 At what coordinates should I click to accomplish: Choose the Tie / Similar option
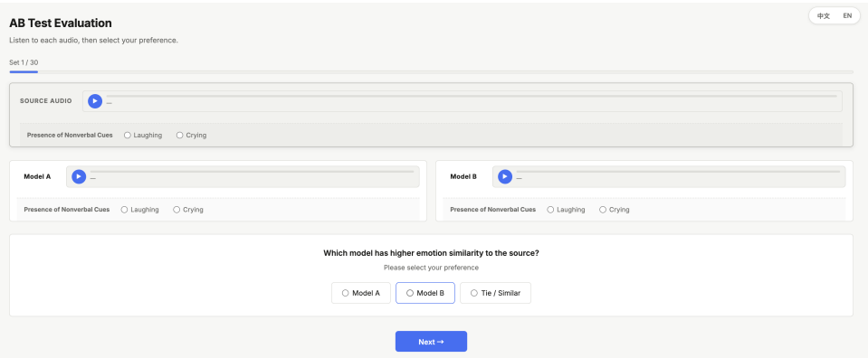pyautogui.click(x=495, y=293)
